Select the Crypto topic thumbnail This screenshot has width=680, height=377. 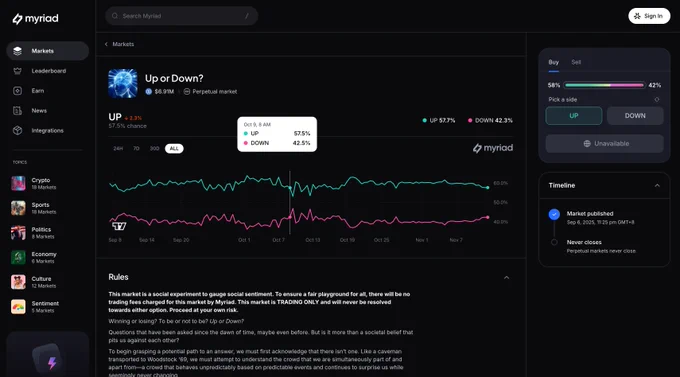click(18, 184)
